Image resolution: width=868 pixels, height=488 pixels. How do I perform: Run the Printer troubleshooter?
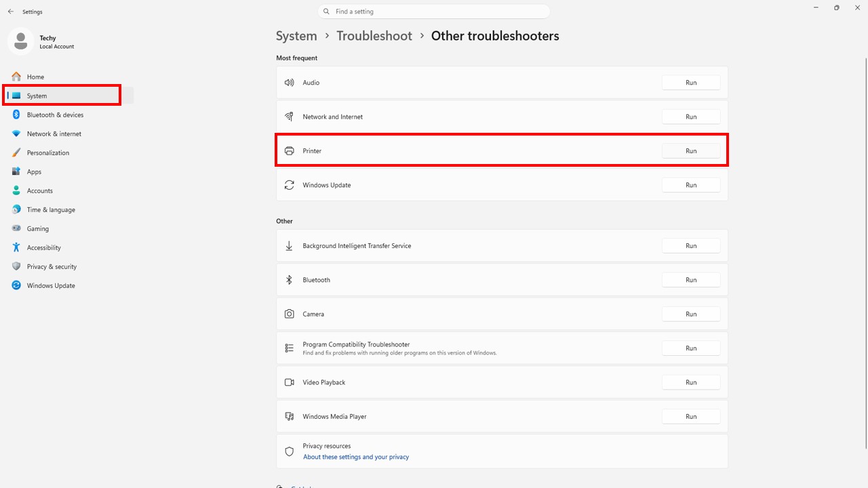point(690,151)
